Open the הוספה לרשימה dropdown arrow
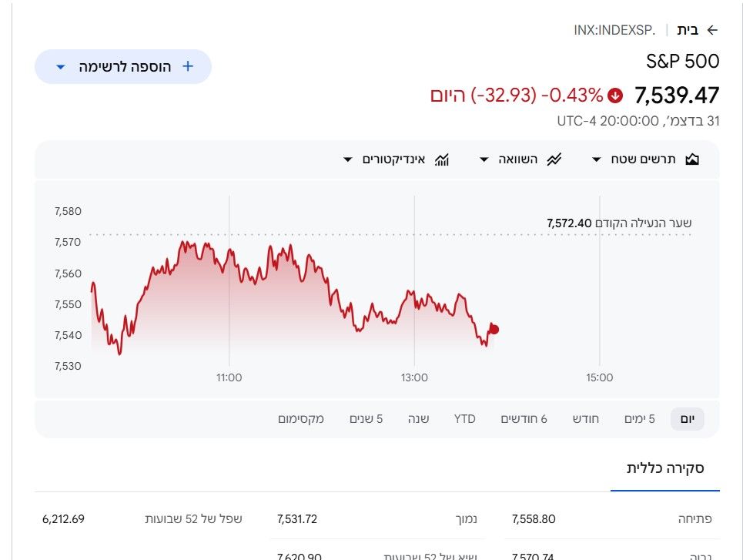 point(61,67)
